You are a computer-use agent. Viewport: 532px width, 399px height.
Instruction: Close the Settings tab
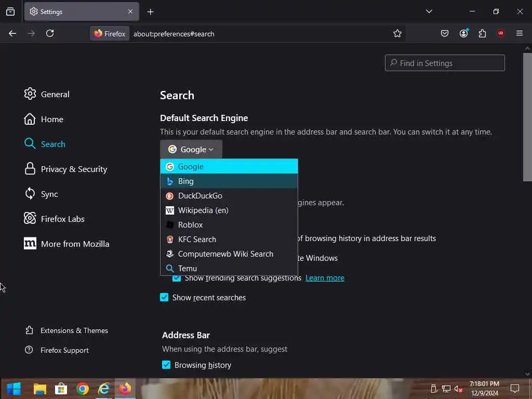click(x=130, y=11)
